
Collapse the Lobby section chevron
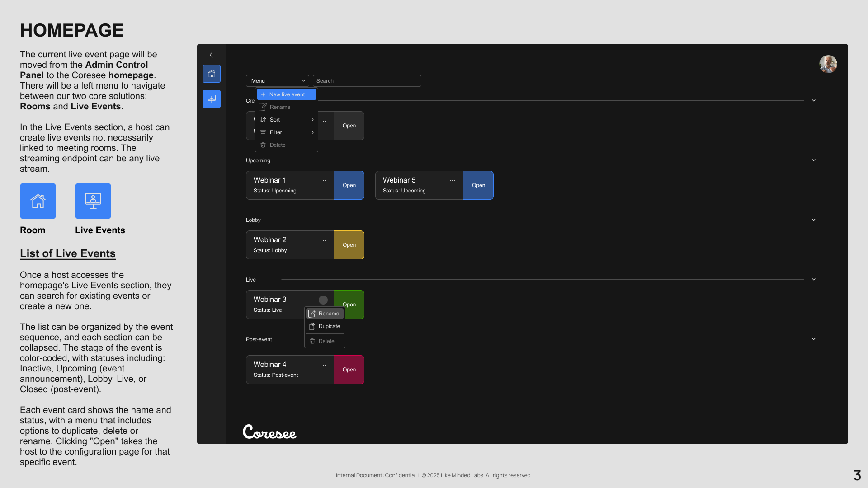814,220
